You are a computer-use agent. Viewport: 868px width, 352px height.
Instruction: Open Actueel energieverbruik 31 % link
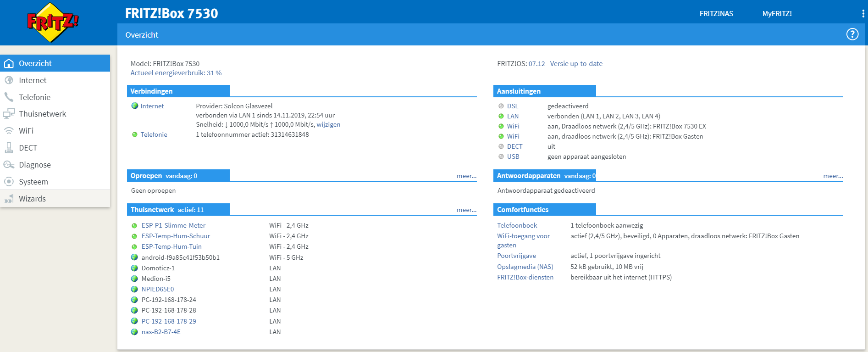(176, 73)
